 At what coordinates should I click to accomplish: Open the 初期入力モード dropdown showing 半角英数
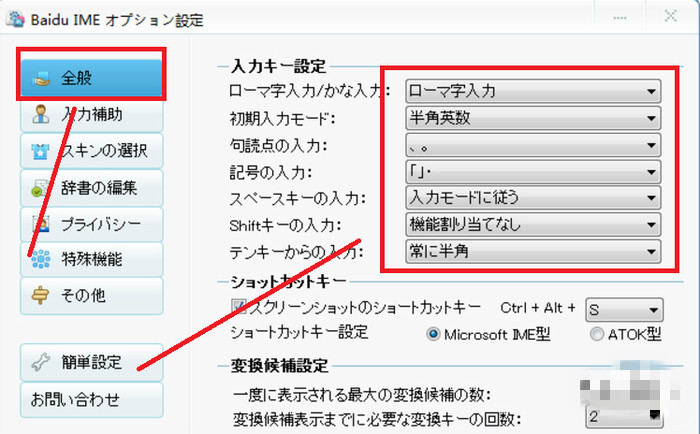click(x=533, y=118)
